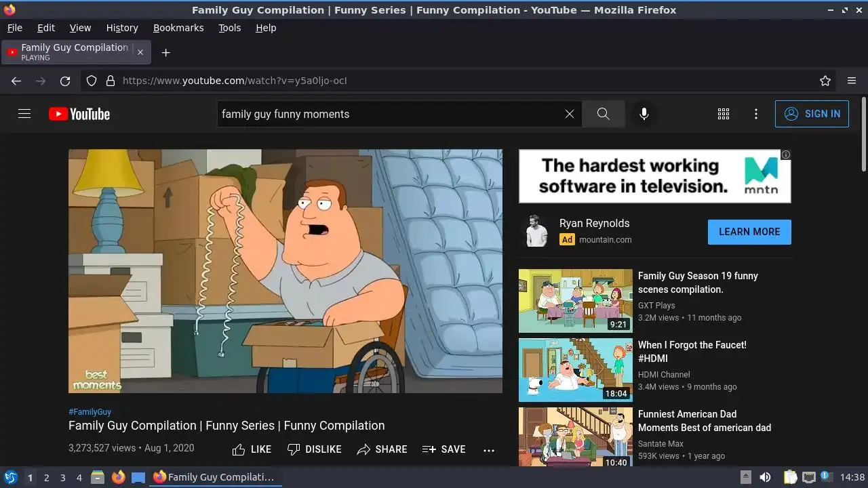This screenshot has height=488, width=868.
Task: Clear the search box text
Action: point(570,114)
